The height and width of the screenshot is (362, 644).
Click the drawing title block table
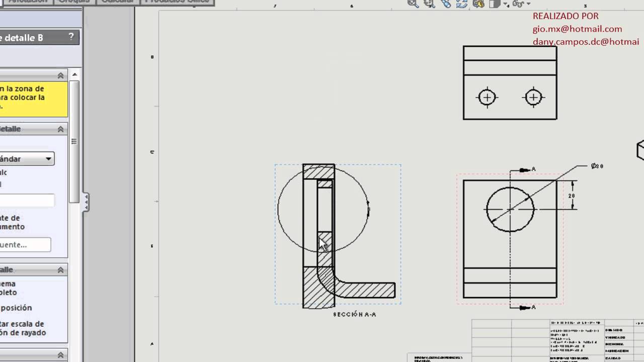coord(557,340)
